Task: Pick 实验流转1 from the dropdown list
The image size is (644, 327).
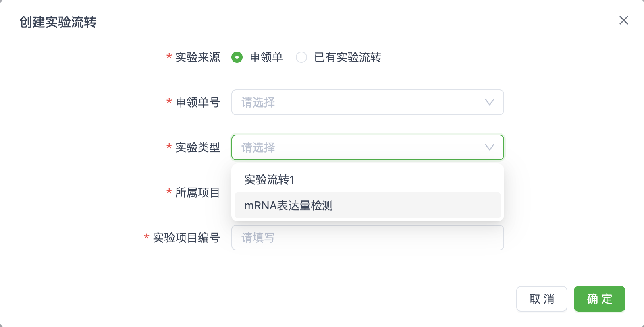Action: [270, 180]
